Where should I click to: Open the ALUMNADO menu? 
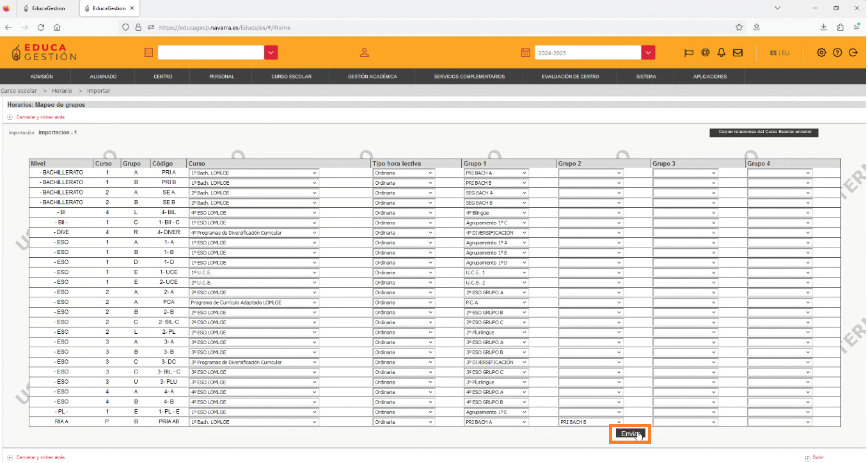click(103, 77)
